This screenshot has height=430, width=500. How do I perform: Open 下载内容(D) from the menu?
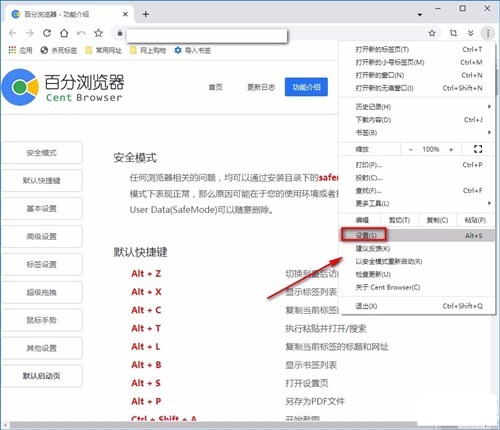pos(417,120)
